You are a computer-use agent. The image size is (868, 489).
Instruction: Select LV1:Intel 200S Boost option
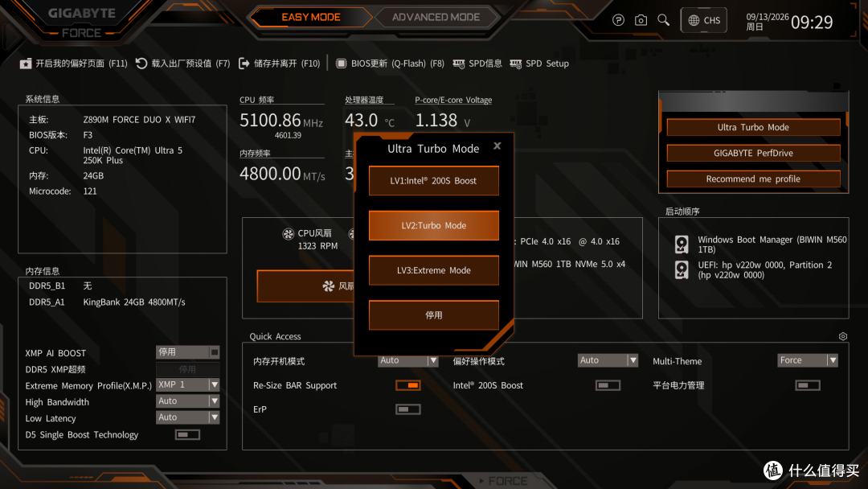[x=433, y=180]
